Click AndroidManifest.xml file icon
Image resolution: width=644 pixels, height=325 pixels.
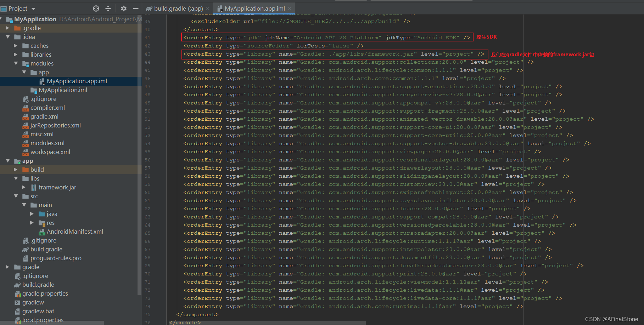pos(42,232)
